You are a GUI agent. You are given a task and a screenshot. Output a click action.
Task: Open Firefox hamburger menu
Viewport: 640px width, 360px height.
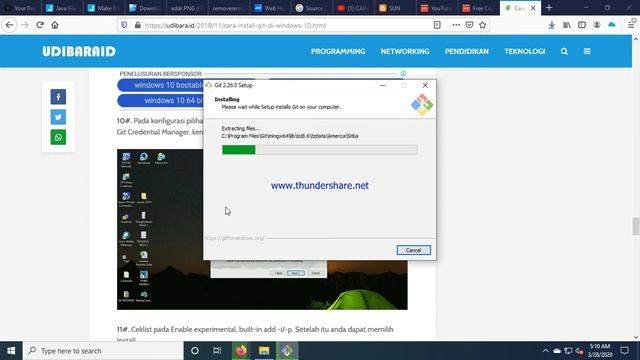coord(631,24)
